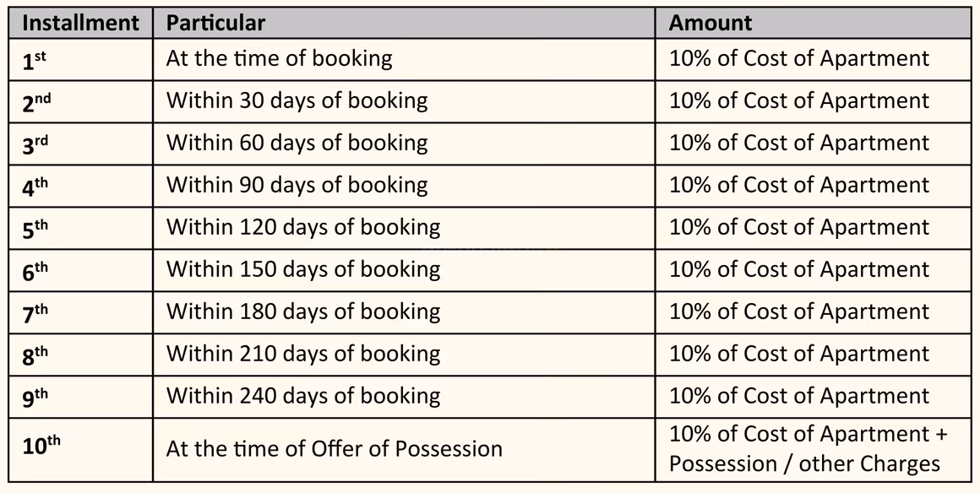The image size is (980, 493).
Task: Select 'Within 90 days of booking' row
Action: pos(490,187)
